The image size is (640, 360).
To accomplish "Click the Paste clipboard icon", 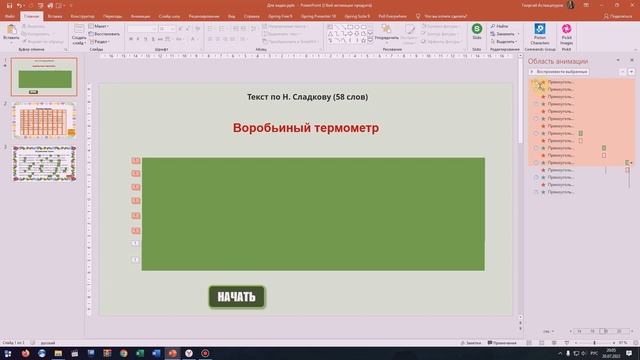I will pos(11,29).
